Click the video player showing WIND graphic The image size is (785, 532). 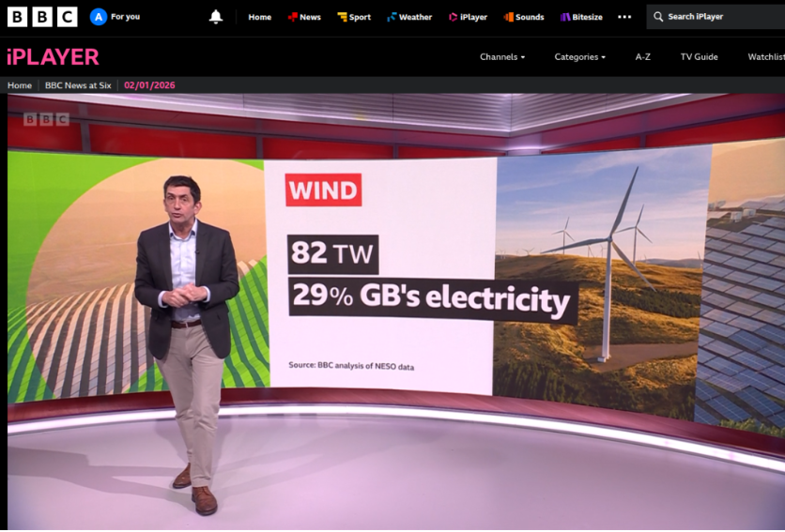(396, 312)
